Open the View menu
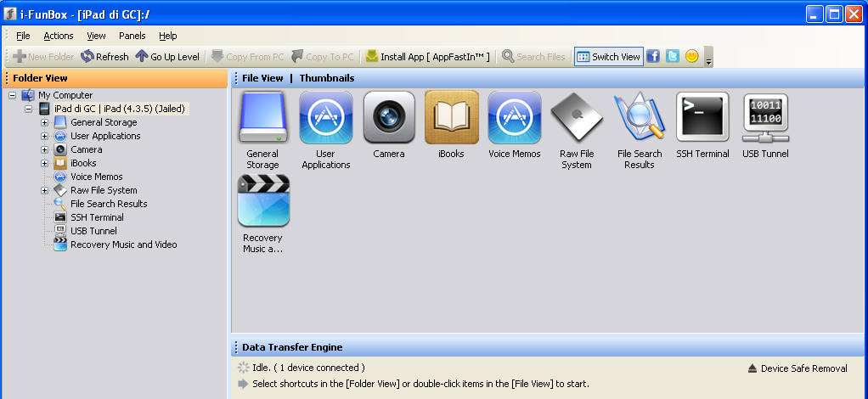 [x=96, y=36]
